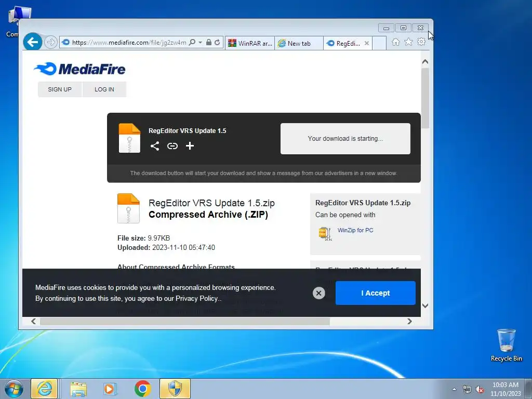Click the network status tray icon
The height and width of the screenshot is (399, 532).
point(467,390)
